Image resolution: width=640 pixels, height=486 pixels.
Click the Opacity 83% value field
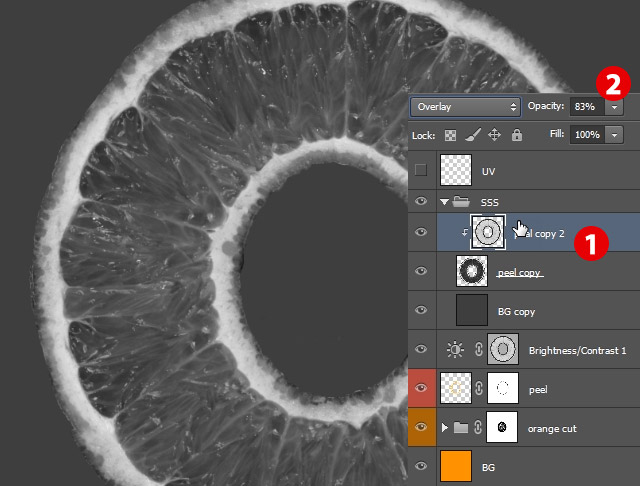click(x=587, y=107)
